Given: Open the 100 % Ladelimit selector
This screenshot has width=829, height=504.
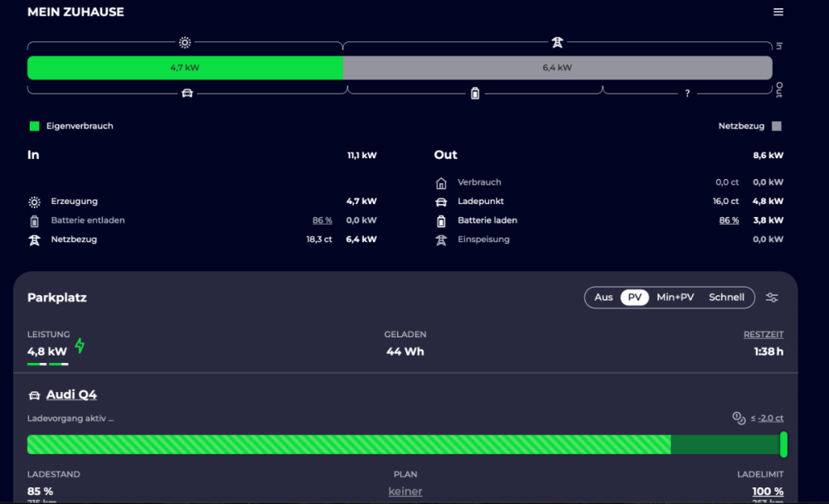Looking at the screenshot, I should [767, 492].
